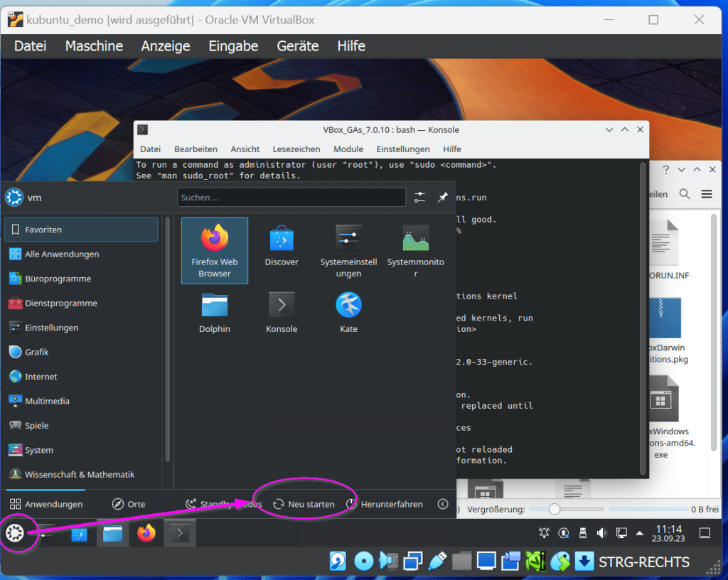Select Favoriten category
The height and width of the screenshot is (580, 728).
pos(81,230)
